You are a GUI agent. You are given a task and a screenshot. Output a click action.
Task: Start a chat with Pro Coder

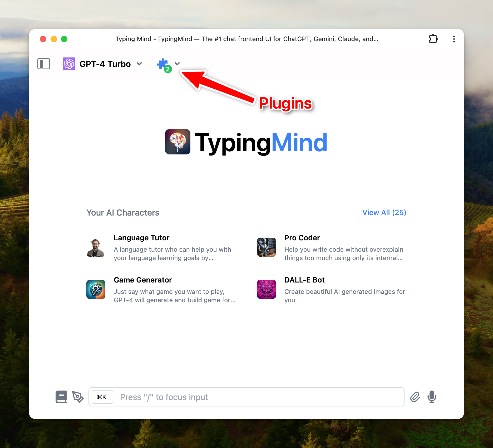tap(302, 238)
